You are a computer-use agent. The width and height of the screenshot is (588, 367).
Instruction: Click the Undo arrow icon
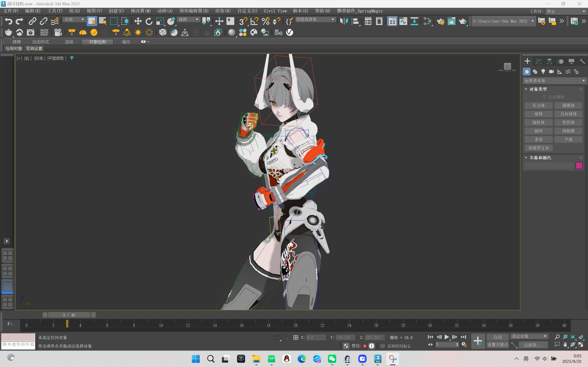[x=8, y=21]
